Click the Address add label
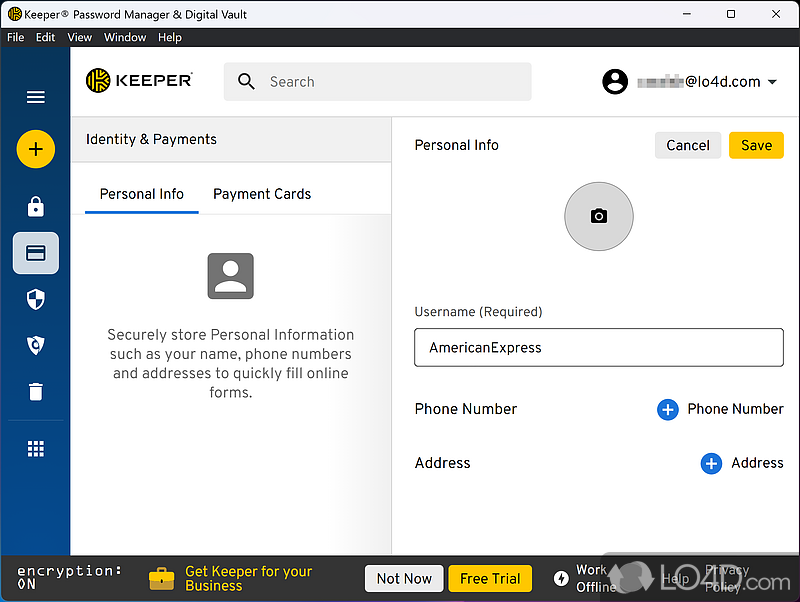The height and width of the screenshot is (602, 800). pos(757,463)
